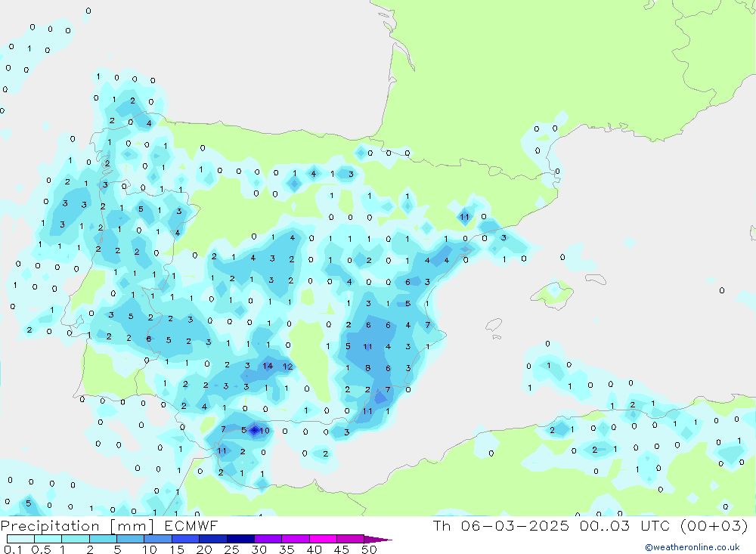Click the 15–20 mm blue legend swatch
The width and height of the screenshot is (756, 554).
(x=186, y=539)
